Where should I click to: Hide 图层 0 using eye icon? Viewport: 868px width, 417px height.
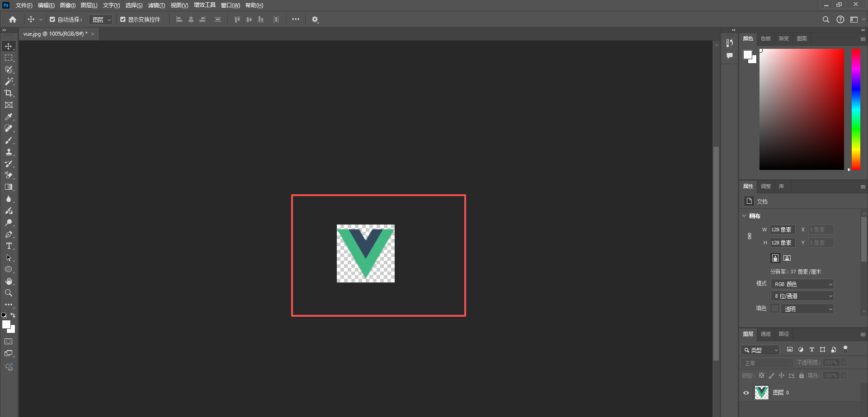coord(746,393)
